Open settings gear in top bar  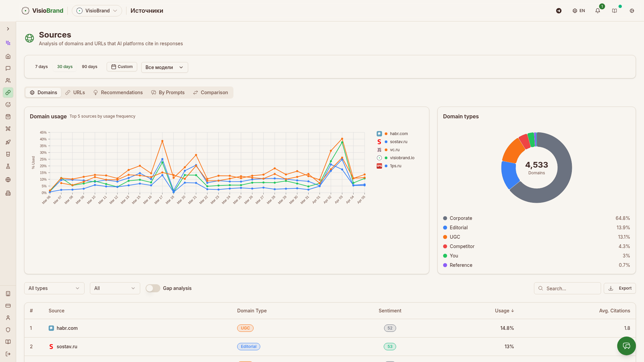[632, 11]
